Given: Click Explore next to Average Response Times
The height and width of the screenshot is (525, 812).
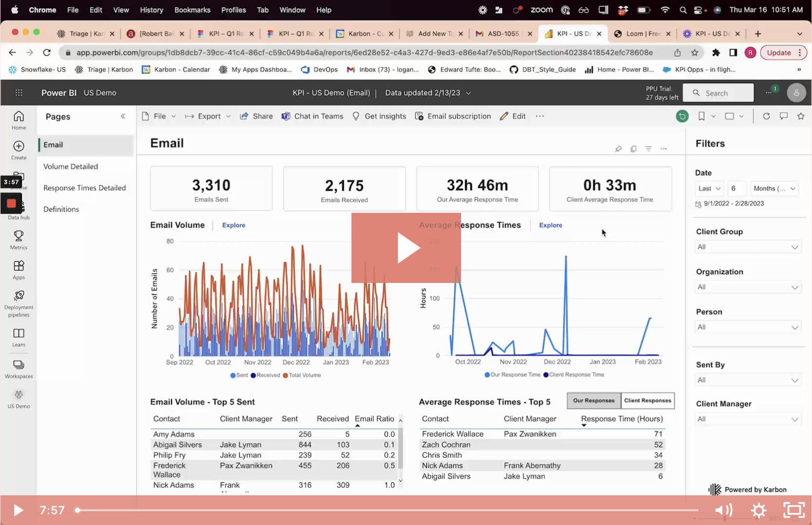Looking at the screenshot, I should (x=551, y=225).
